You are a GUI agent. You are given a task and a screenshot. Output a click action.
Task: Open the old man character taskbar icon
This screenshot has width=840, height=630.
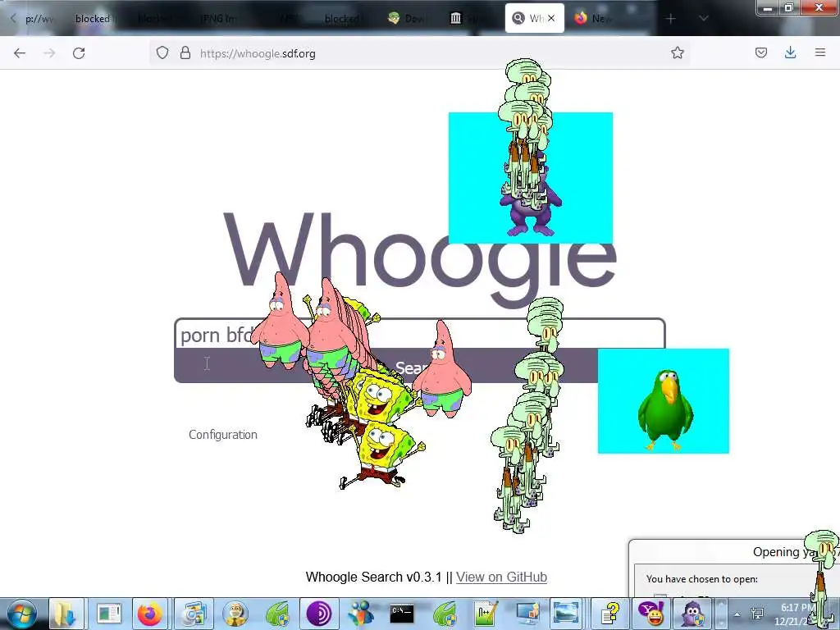tap(235, 614)
